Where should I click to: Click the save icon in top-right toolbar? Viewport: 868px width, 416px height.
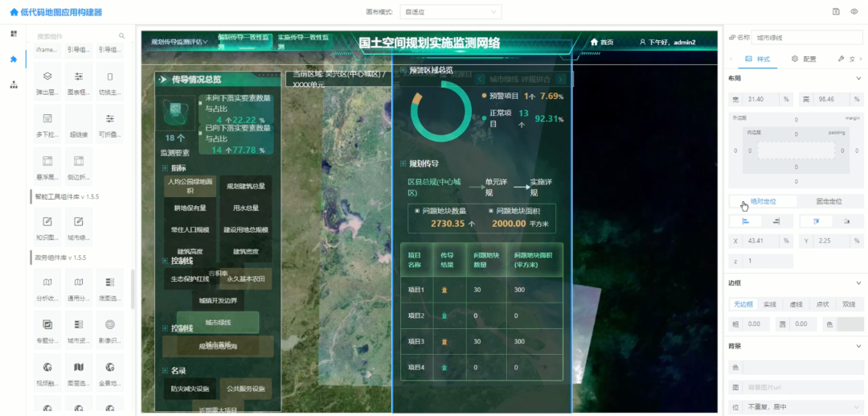[837, 12]
